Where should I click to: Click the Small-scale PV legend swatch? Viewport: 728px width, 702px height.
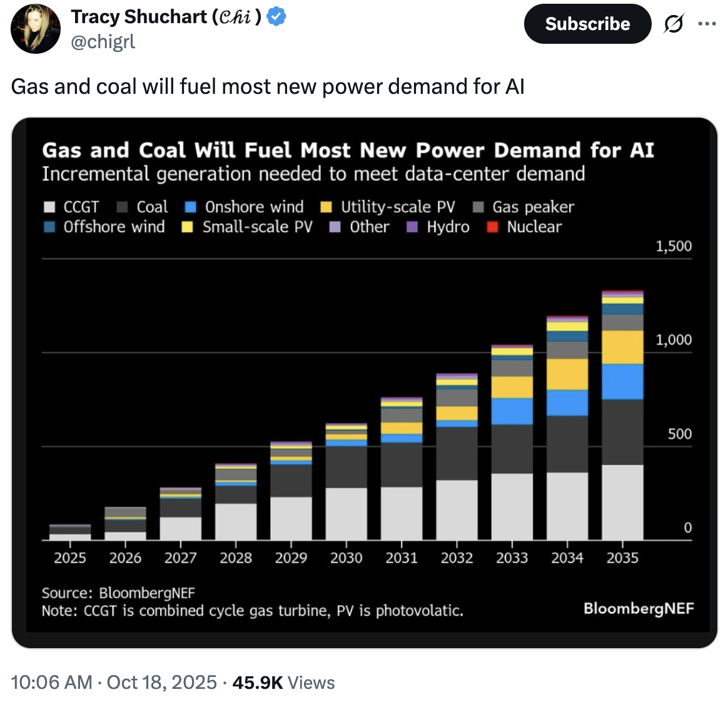coord(187,227)
